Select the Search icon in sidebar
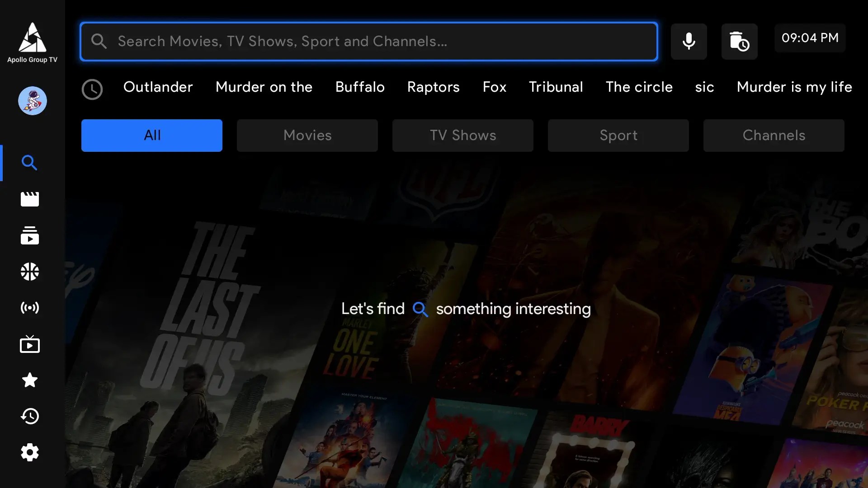The image size is (868, 488). pyautogui.click(x=30, y=163)
